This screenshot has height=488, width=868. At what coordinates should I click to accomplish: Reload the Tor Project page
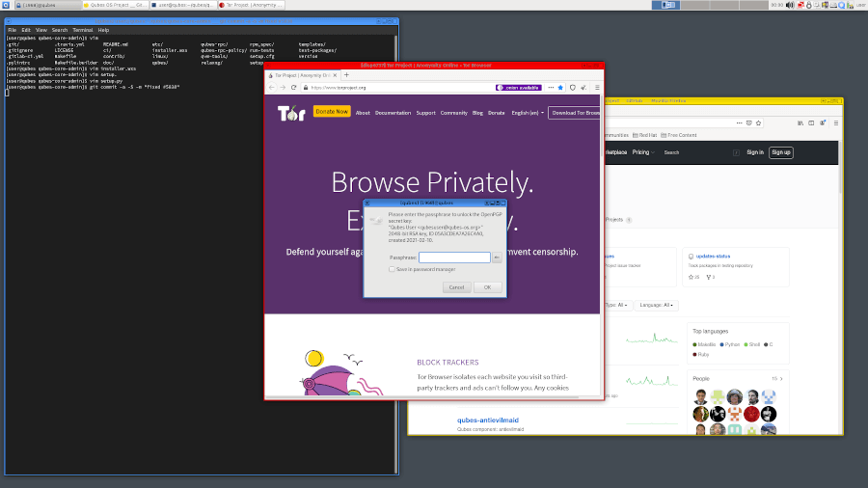click(293, 88)
